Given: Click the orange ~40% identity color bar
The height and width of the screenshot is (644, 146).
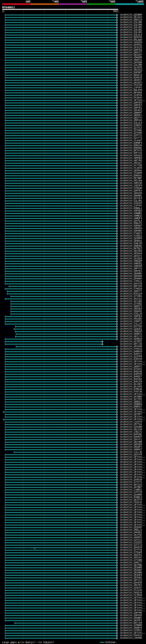Looking at the screenshot, I should (45, 4).
